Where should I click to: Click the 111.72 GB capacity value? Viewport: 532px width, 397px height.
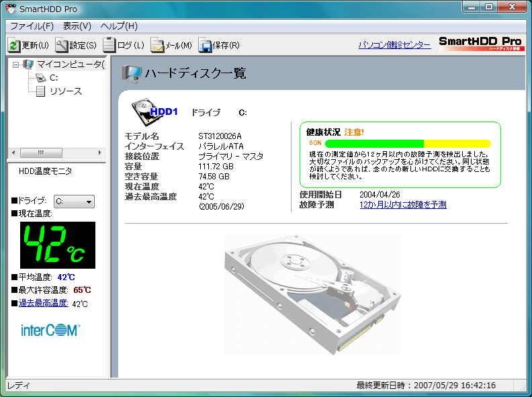coord(216,167)
